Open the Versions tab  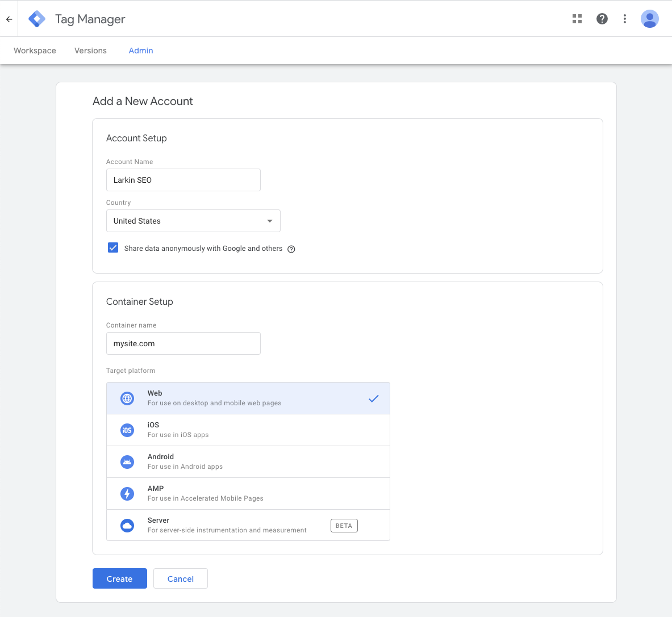click(90, 51)
